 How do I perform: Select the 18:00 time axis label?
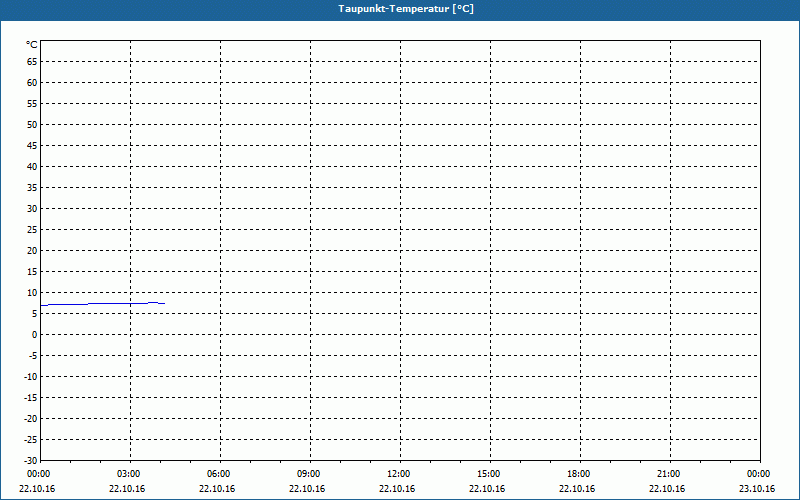[x=578, y=474]
